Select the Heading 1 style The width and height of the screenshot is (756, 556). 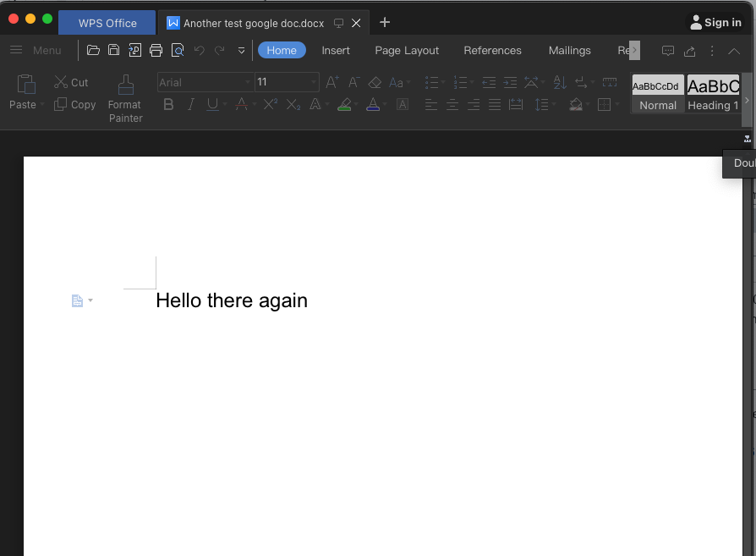coord(713,94)
